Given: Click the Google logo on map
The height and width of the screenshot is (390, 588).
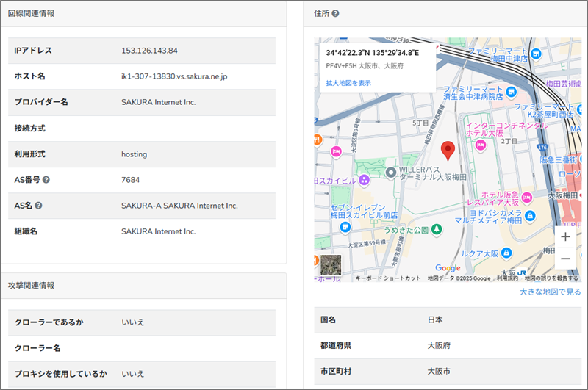Looking at the screenshot, I should [448, 268].
